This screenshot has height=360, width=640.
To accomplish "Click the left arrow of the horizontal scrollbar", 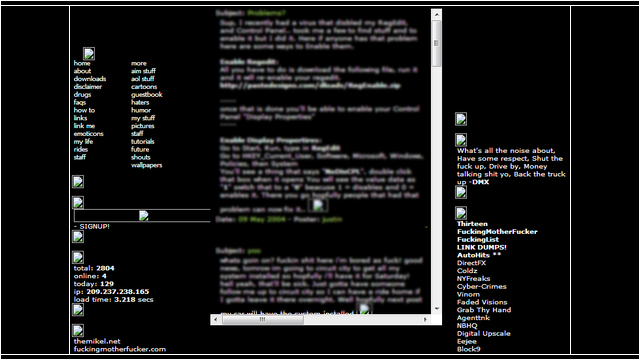I will 216,320.
